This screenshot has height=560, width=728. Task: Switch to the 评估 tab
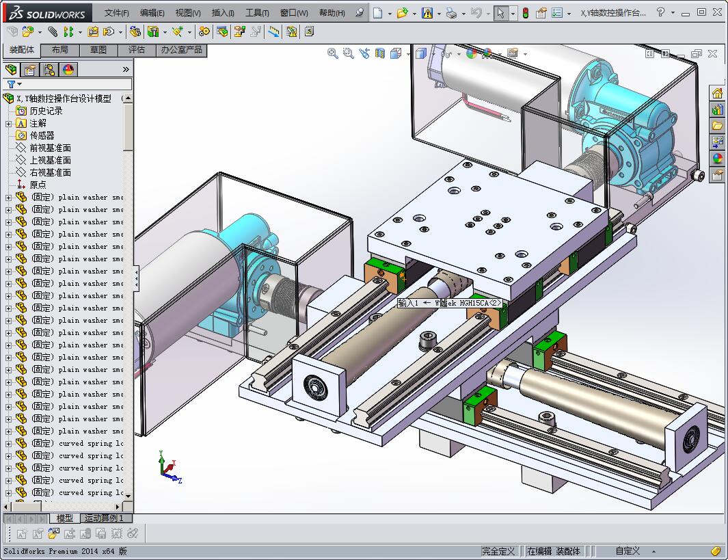coord(137,50)
